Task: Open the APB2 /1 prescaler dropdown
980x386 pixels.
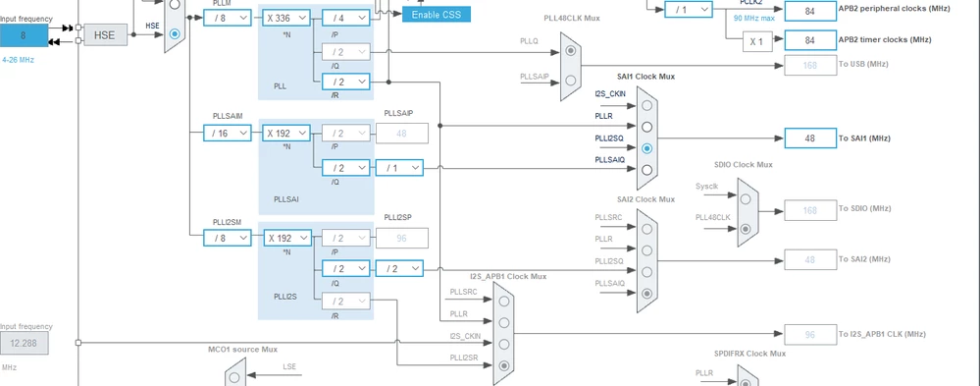Action: click(688, 10)
